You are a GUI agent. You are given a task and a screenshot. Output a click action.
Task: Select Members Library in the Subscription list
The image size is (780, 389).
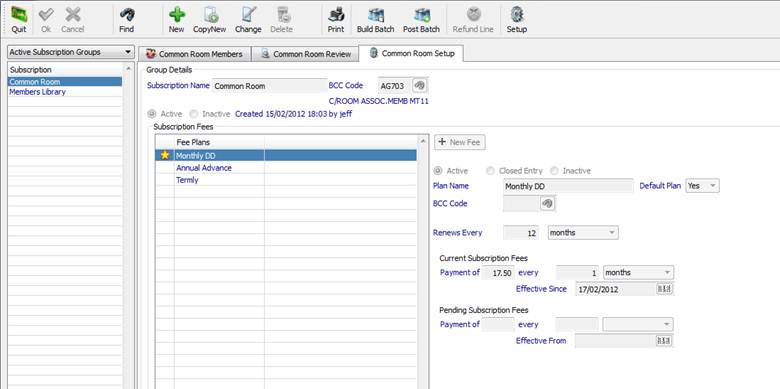(x=65, y=92)
